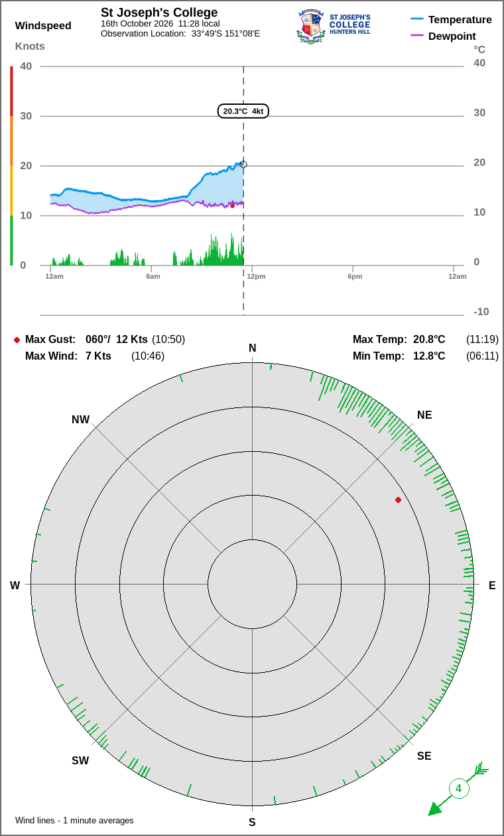Click the 6pm time axis label
Viewport: 504px width, 836px height.
click(355, 276)
